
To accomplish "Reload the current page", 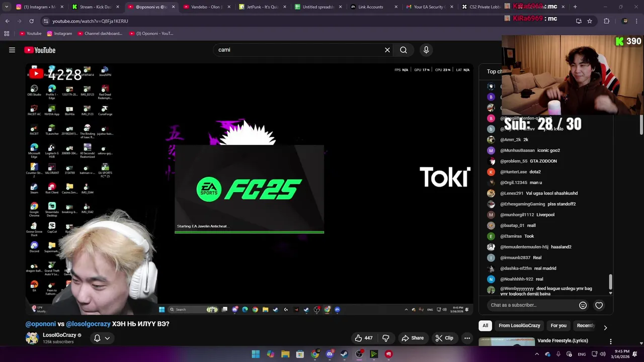I will [x=31, y=21].
